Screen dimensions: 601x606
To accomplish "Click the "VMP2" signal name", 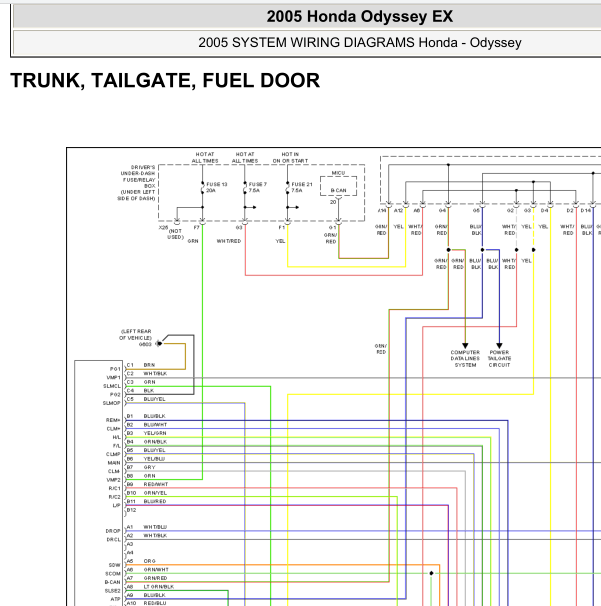I will point(114,480).
